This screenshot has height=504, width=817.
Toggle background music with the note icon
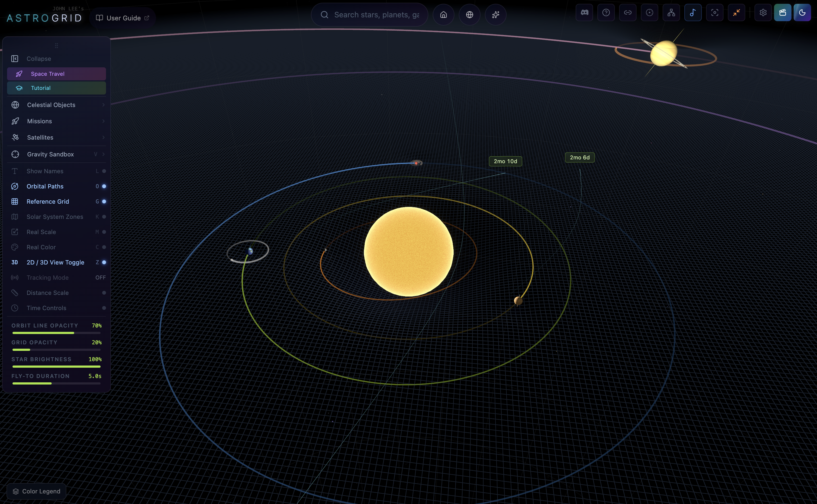tap(693, 12)
